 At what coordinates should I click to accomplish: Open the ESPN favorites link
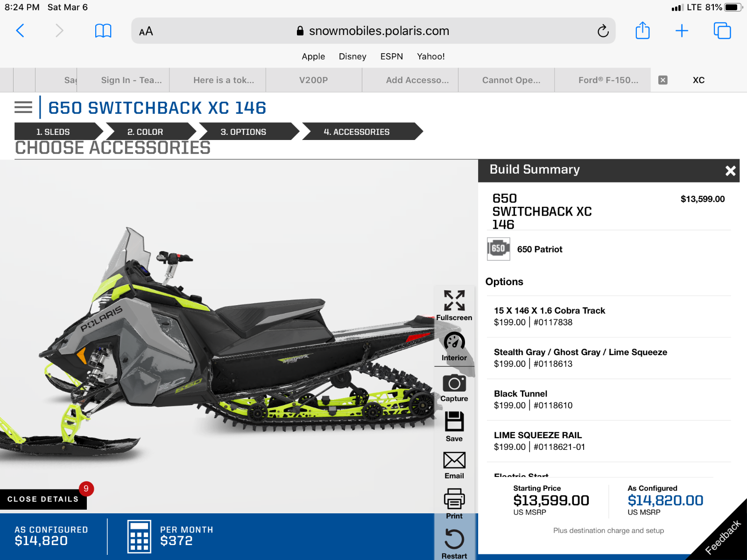click(391, 56)
